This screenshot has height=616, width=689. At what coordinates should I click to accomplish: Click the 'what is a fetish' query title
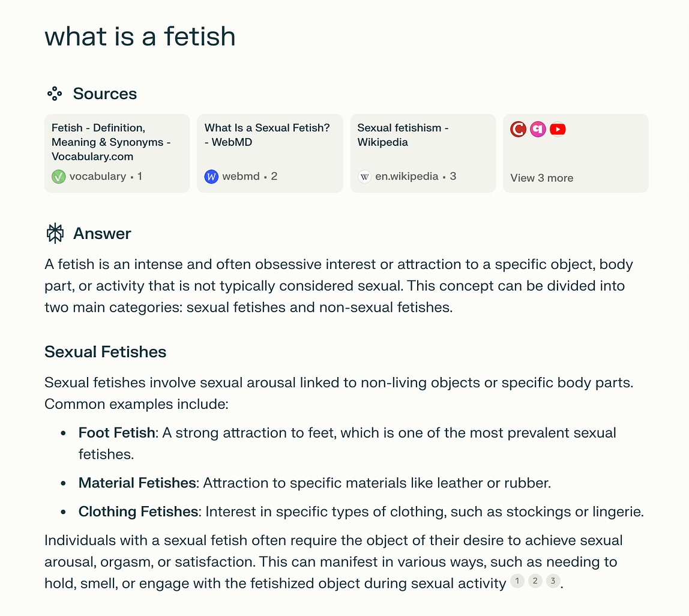(140, 37)
